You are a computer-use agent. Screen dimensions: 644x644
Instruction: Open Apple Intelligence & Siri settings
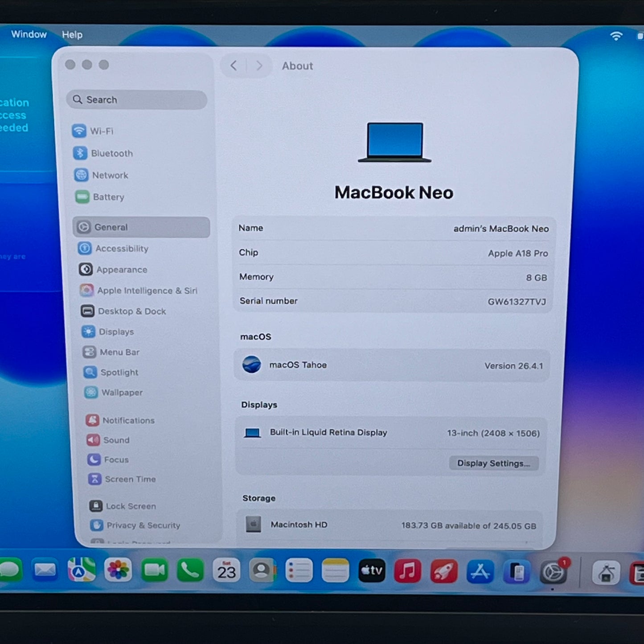(139, 291)
